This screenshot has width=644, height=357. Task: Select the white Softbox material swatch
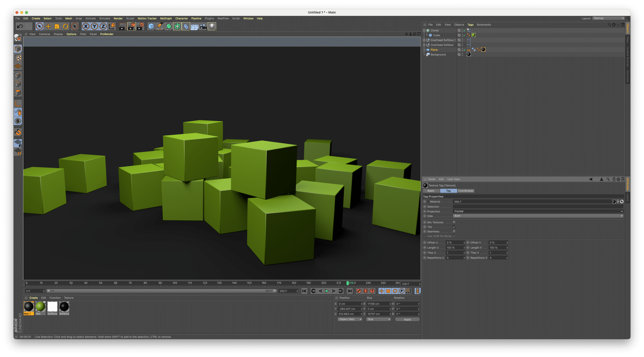coord(52,308)
